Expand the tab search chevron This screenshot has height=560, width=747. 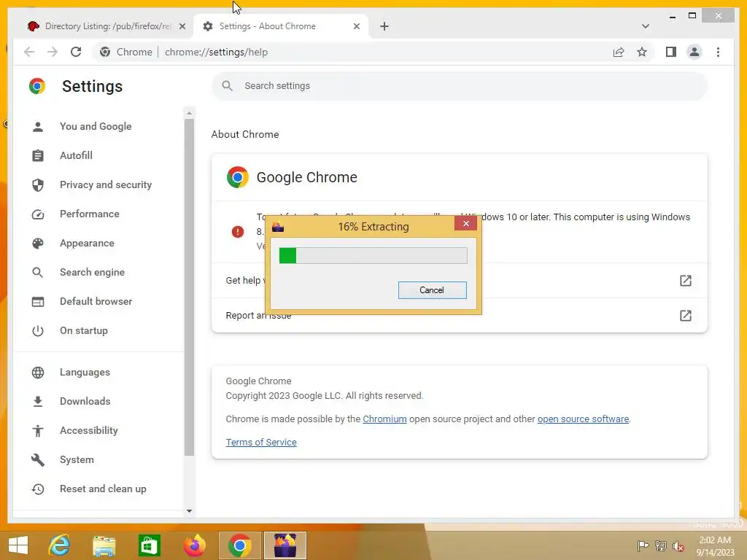(x=646, y=26)
